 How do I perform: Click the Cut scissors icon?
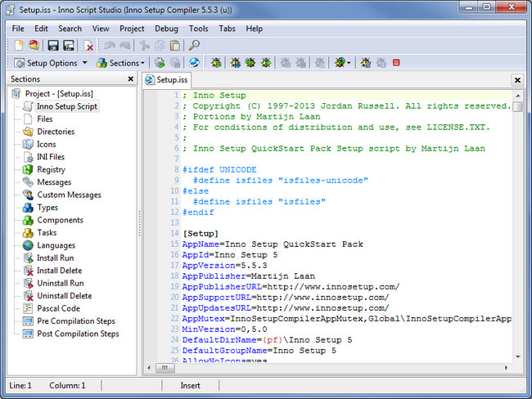(x=145, y=45)
